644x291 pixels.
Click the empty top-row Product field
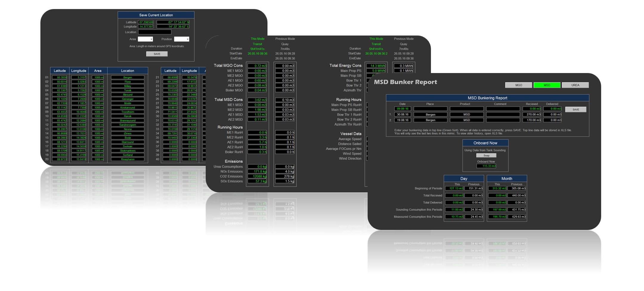467,109
